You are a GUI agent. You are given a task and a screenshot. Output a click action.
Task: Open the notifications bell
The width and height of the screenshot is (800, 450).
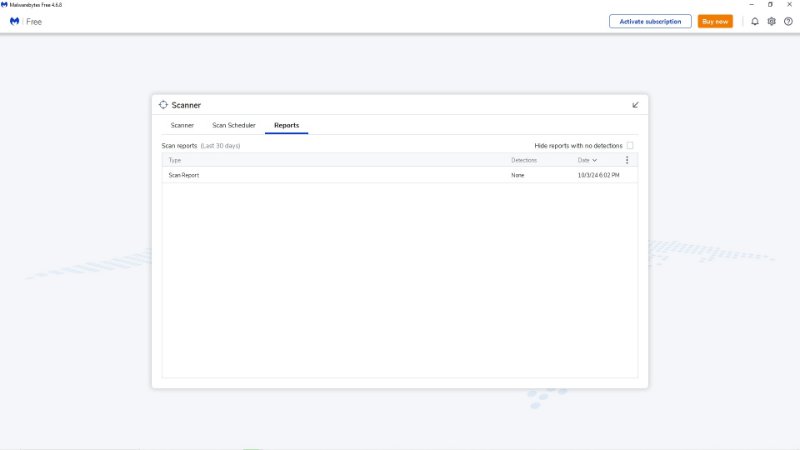(x=755, y=21)
